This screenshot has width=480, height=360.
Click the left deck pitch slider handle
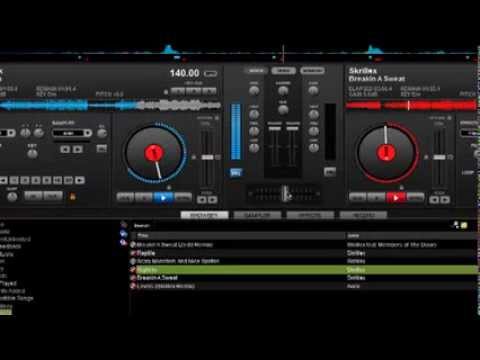(x=207, y=157)
